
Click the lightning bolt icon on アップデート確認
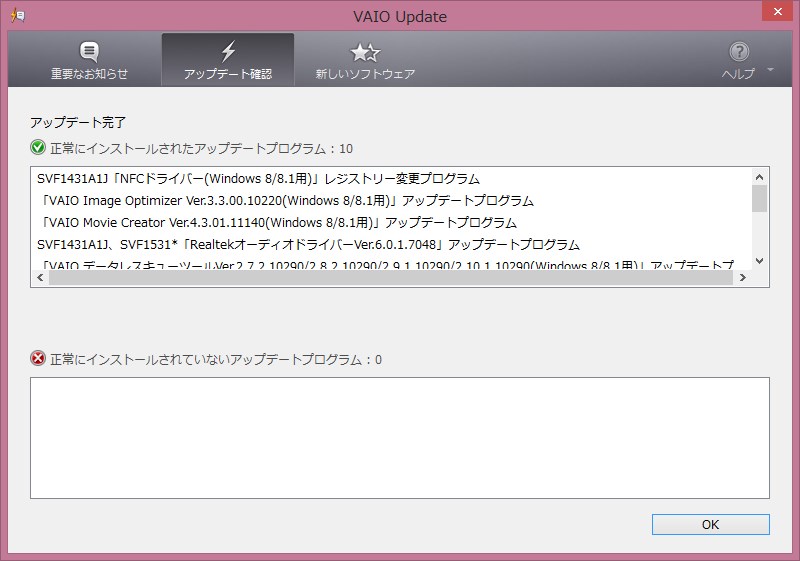click(228, 52)
